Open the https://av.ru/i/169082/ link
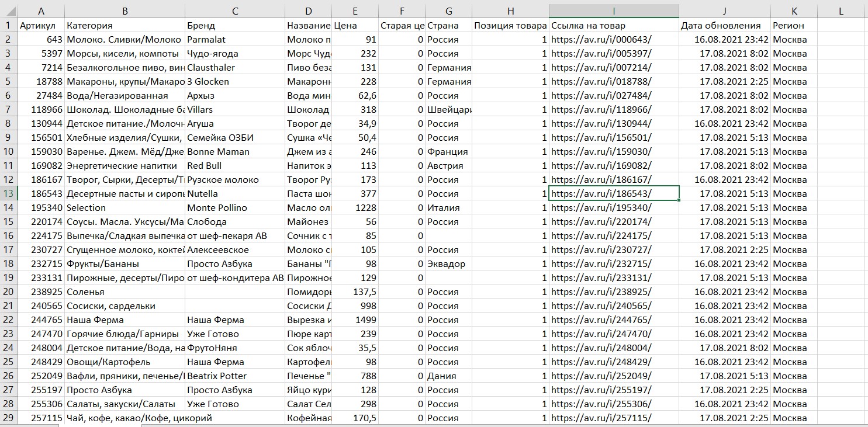 (601, 166)
